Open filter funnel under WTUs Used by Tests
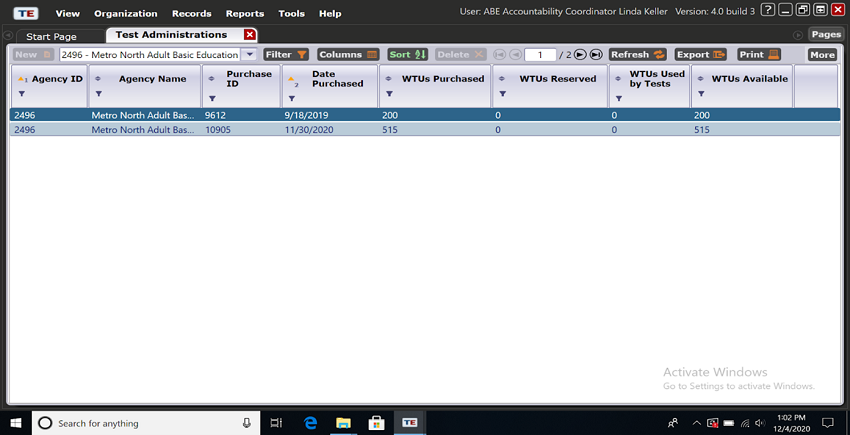Screen dimensions: 850x435 (619, 99)
